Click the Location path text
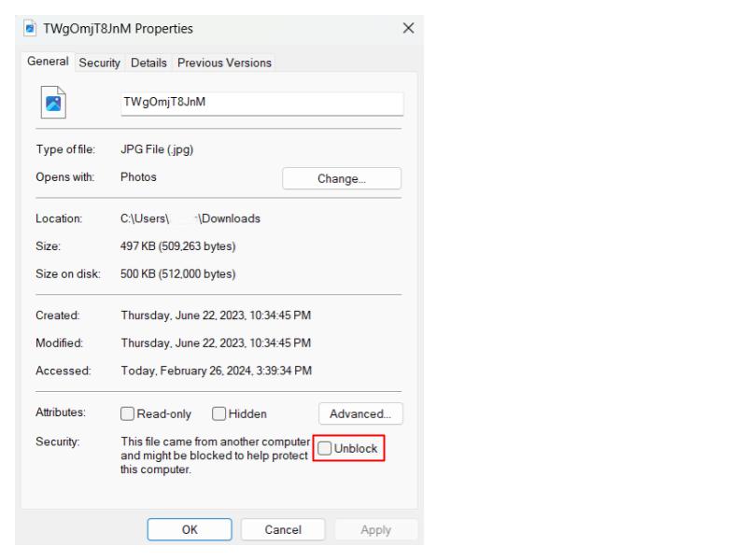 (x=190, y=218)
